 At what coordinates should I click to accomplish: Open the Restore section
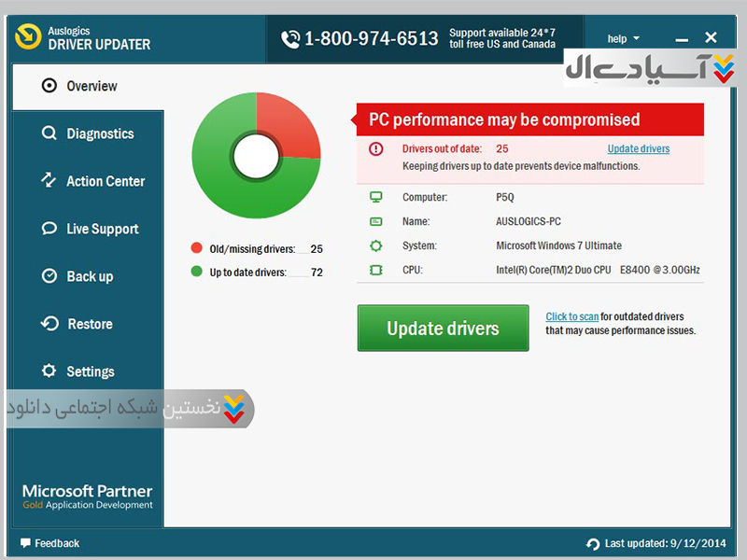90,324
